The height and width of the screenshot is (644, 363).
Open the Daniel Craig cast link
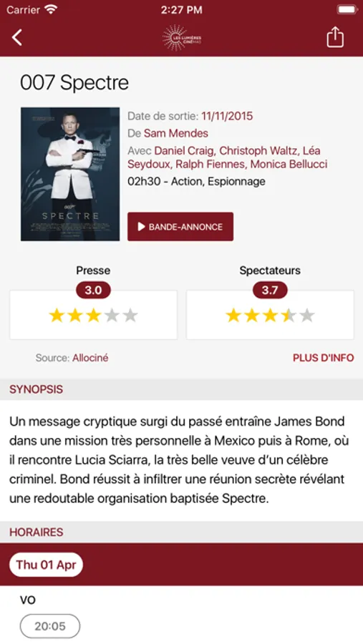(184, 151)
